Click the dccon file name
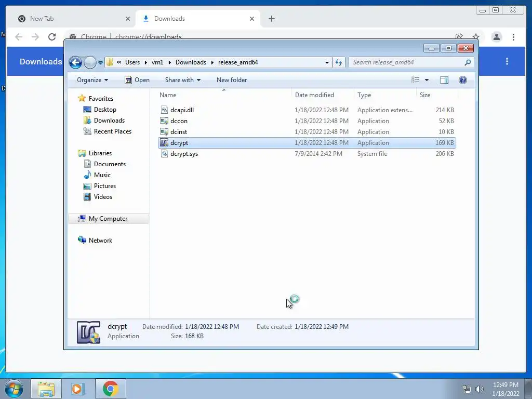 click(179, 121)
